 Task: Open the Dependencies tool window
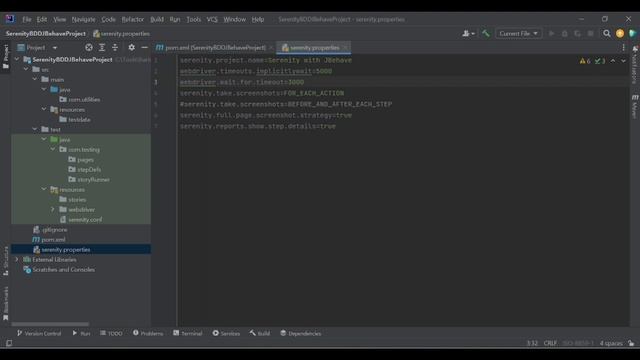click(301, 333)
